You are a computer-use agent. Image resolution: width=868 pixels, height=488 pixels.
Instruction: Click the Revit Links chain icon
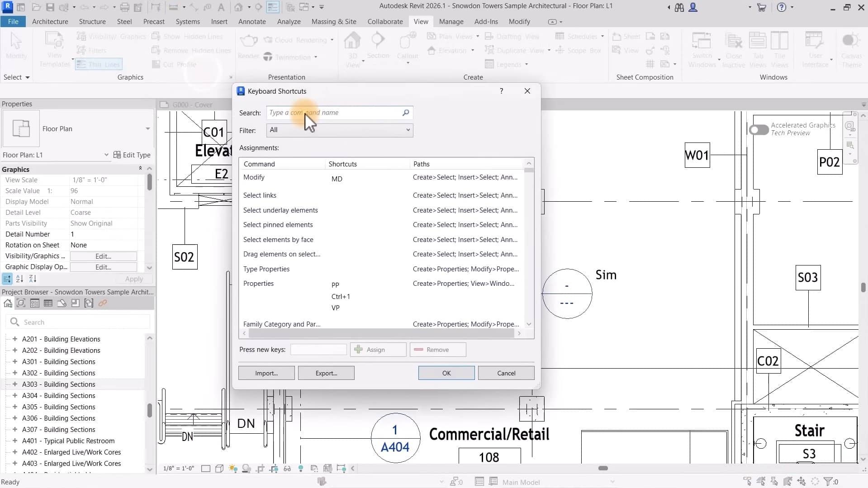[103, 303]
